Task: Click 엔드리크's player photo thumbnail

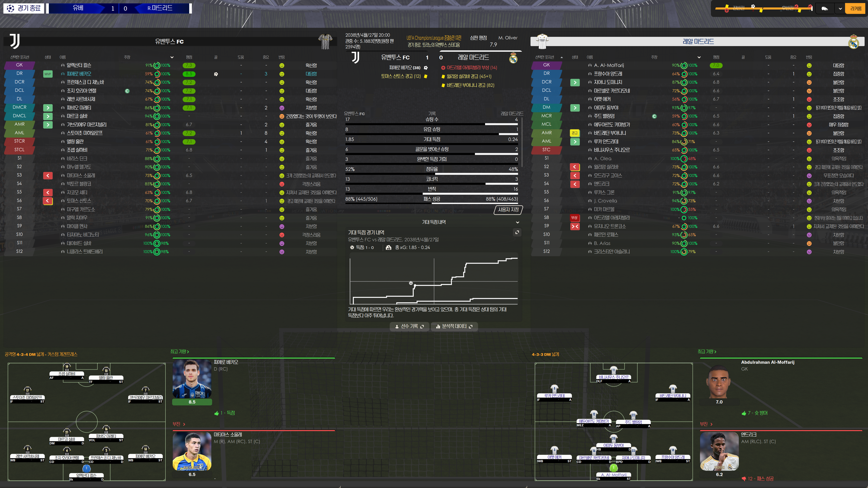Action: (x=719, y=451)
